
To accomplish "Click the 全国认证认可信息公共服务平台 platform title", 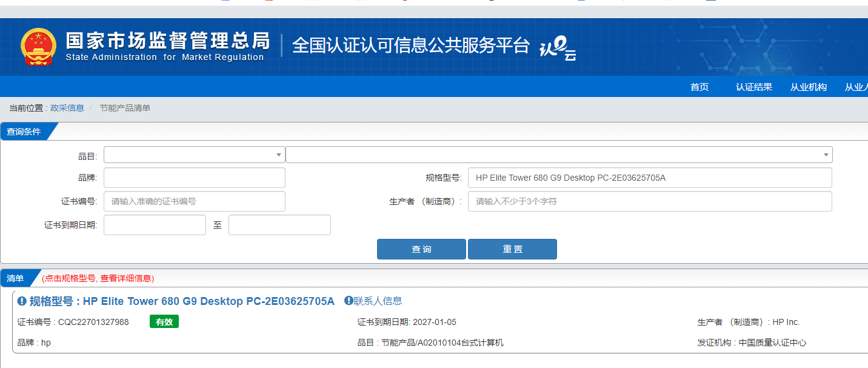I will pyautogui.click(x=411, y=45).
